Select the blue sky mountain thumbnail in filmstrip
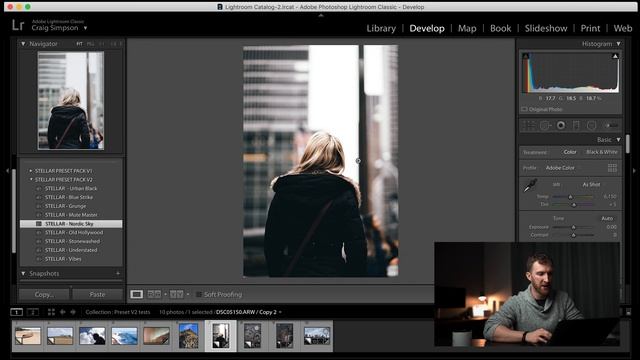The height and width of the screenshot is (360, 640). coord(189,336)
